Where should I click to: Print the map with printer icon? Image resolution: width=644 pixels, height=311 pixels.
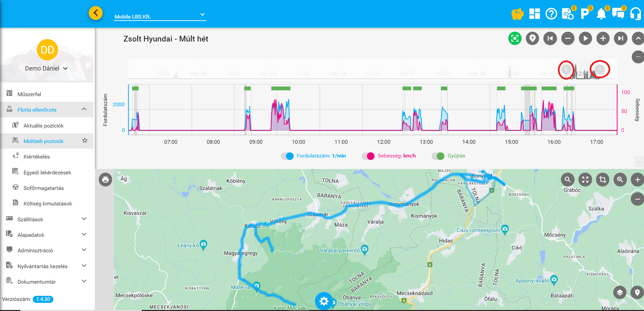click(106, 179)
